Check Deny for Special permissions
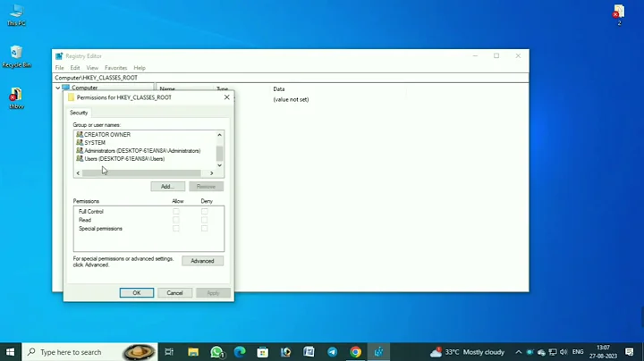644x361 pixels. pos(205,229)
